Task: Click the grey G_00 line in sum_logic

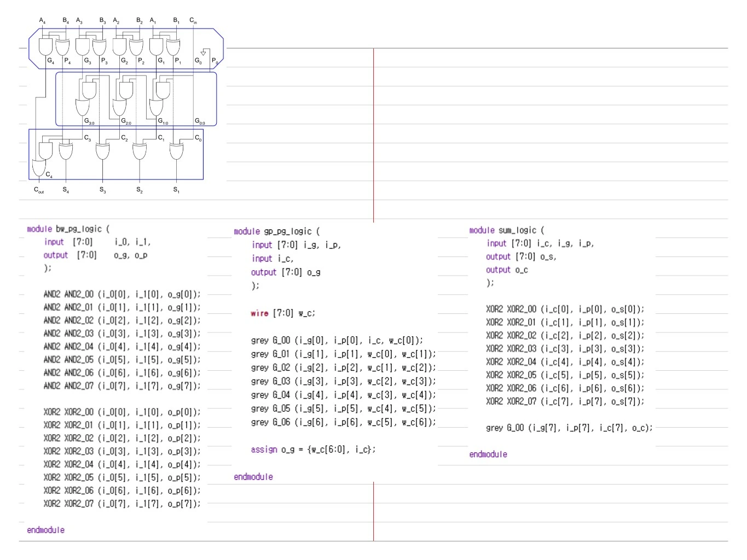Action: 569,428
